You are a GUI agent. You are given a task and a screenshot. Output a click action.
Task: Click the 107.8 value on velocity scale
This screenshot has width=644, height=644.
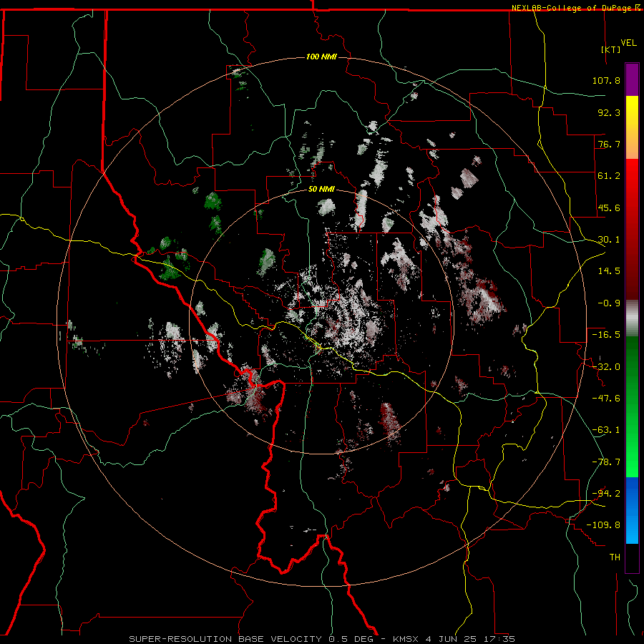click(606, 80)
